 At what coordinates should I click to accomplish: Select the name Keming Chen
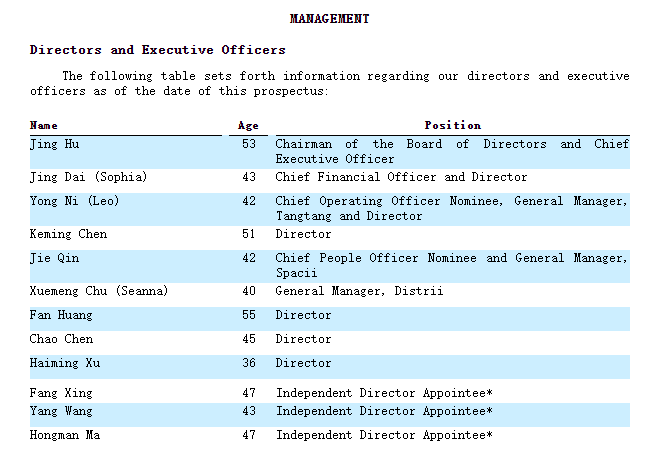(68, 234)
